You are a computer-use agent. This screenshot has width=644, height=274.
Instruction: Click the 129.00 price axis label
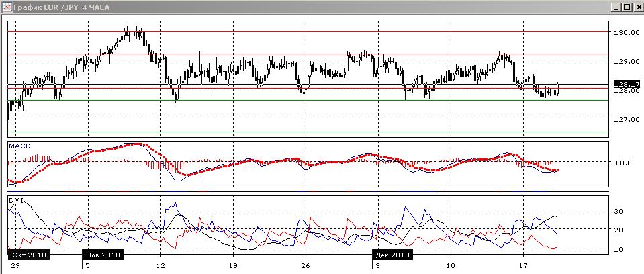tap(627, 61)
